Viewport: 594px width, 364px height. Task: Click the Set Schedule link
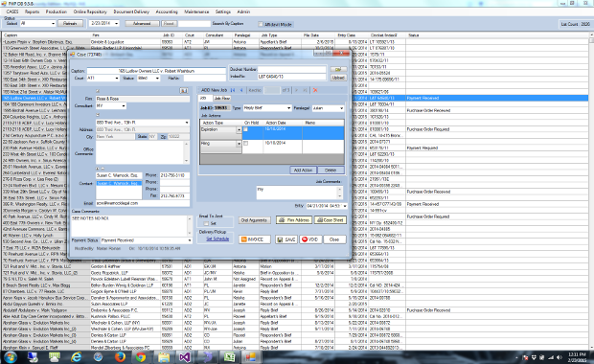pyautogui.click(x=217, y=239)
